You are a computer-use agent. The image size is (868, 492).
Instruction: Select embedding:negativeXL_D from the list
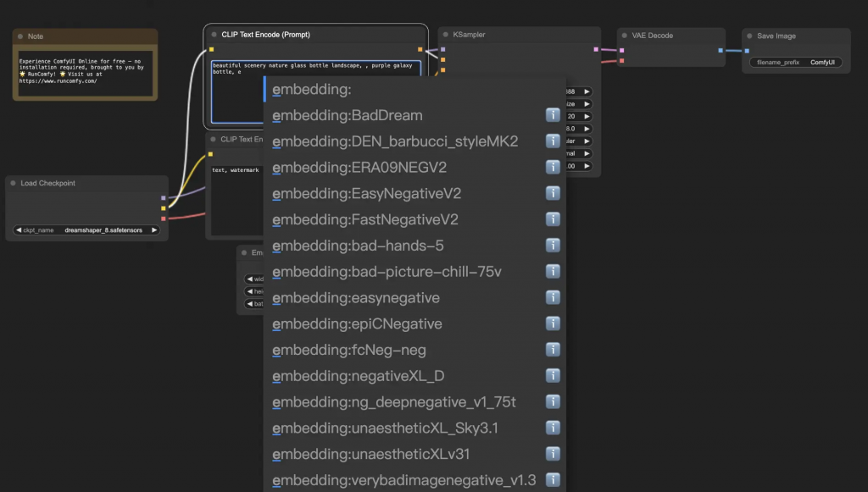415,376
